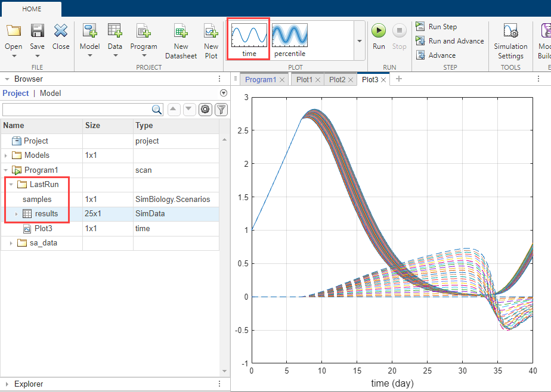This screenshot has height=392, width=551.
Task: Select the percentile plot style
Action: [289, 40]
